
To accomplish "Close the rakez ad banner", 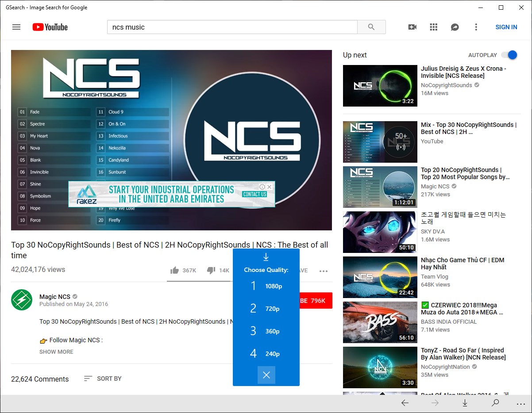I will 269,187.
